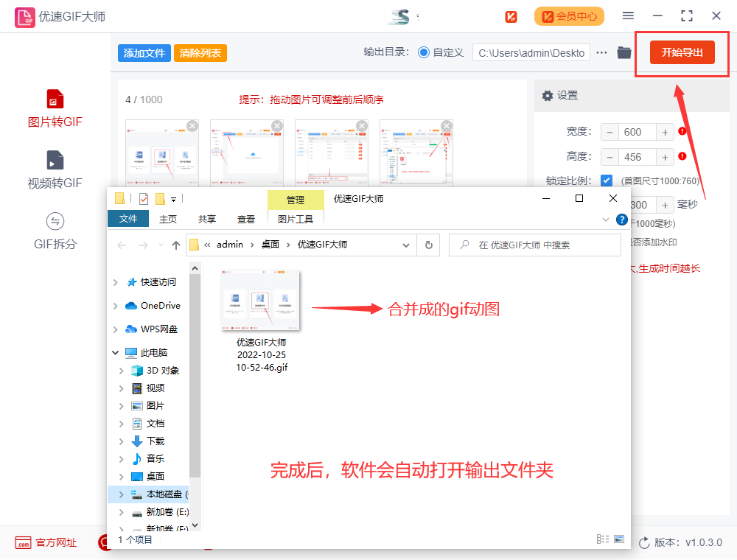This screenshot has width=737, height=560.
Task: Switch Explorer to details view icon
Action: (603, 539)
